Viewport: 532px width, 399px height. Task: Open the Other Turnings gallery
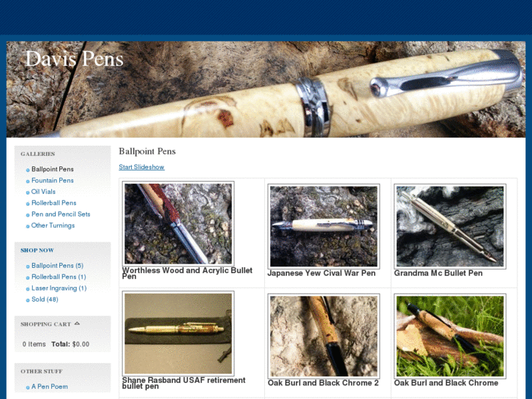[53, 225]
